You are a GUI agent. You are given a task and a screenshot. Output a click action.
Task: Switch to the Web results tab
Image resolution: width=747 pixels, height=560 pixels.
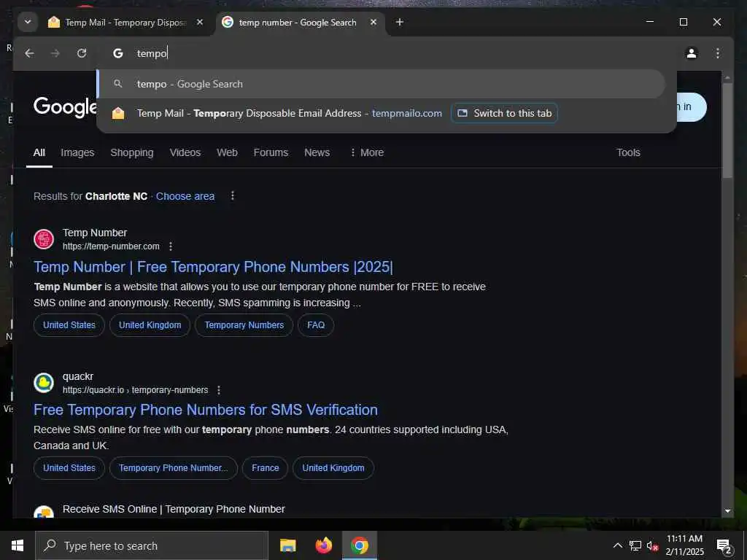click(x=227, y=152)
